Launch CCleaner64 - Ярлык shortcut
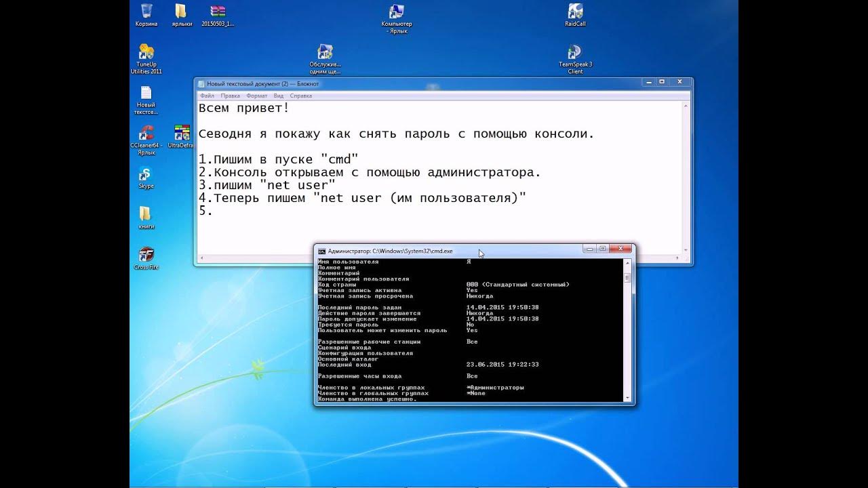This screenshot has height=488, width=868. tap(146, 140)
